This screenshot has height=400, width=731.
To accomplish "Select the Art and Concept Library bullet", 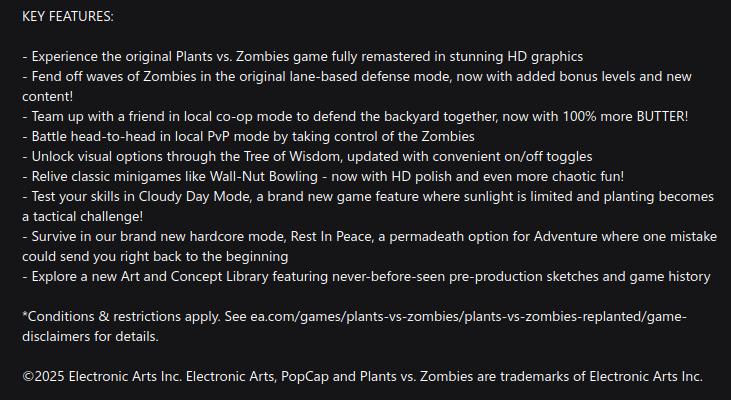I will coord(366,277).
